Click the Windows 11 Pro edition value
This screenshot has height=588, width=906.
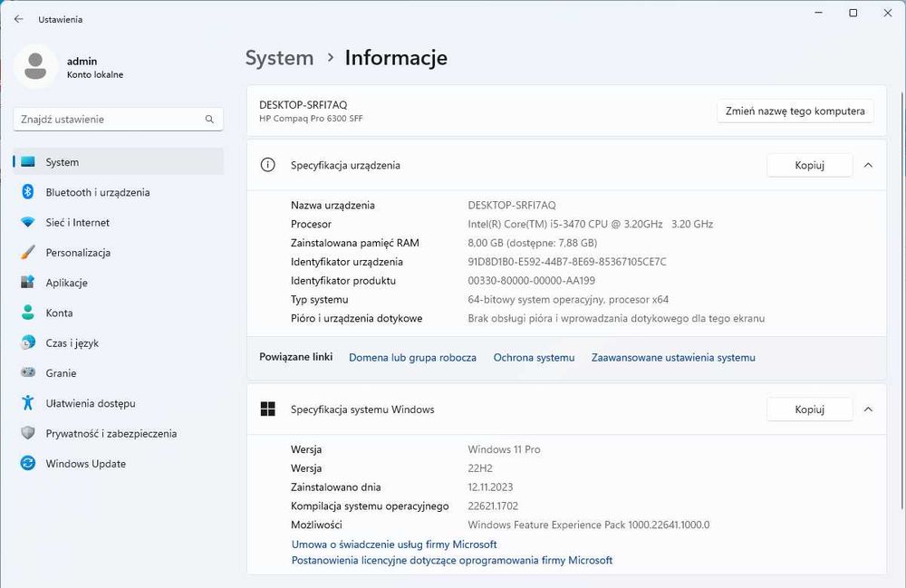click(x=504, y=449)
